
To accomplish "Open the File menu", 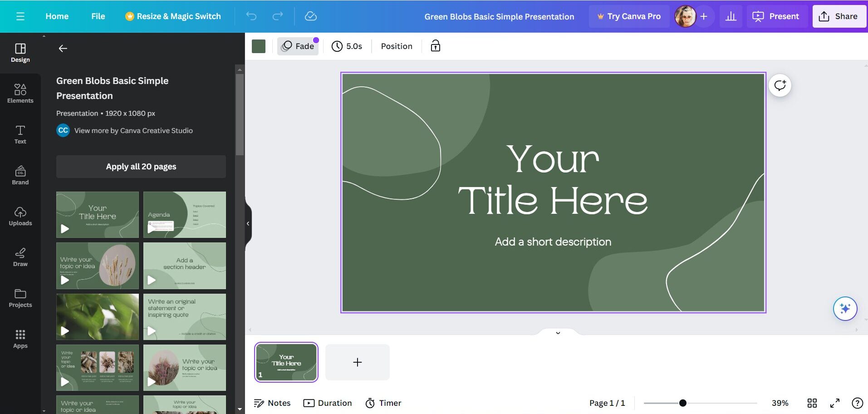I will (98, 16).
